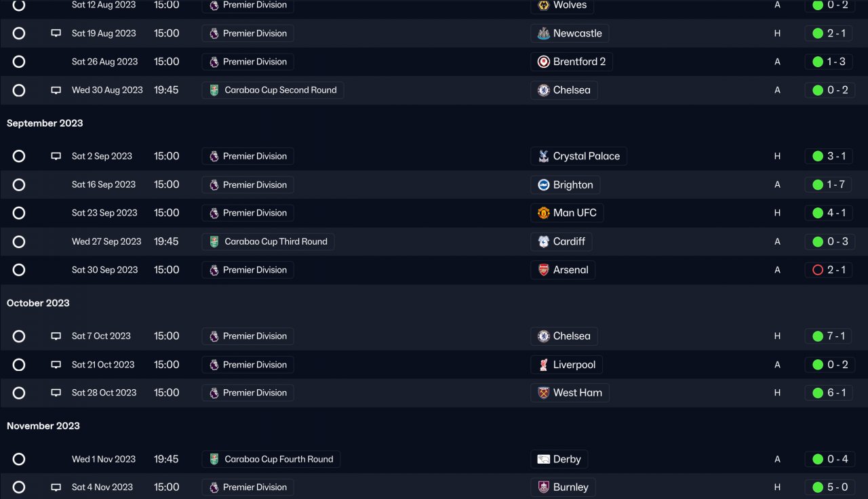Click the Man UFC club badge icon
Image resolution: width=868 pixels, height=499 pixels.
coord(543,213)
